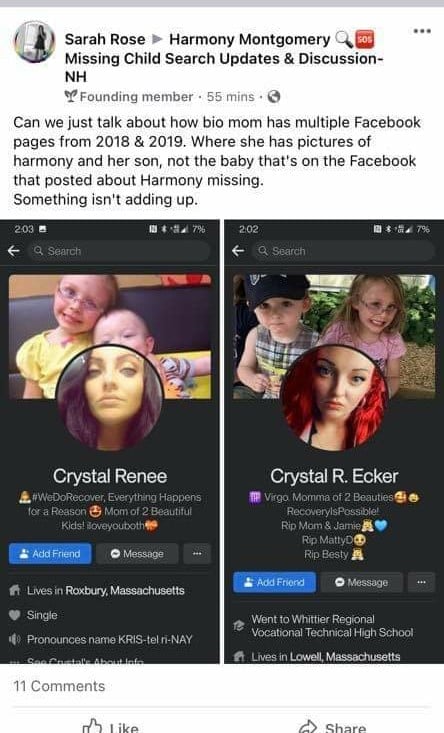Click Message under Crystal Renee
The image size is (444, 733).
tap(137, 553)
